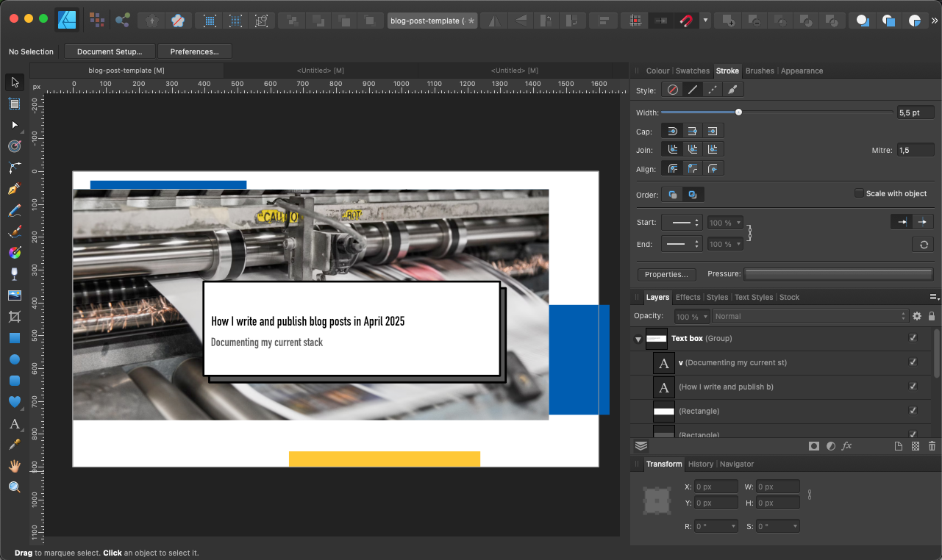
Task: Select the Rectangle shape tool
Action: pos(14,338)
